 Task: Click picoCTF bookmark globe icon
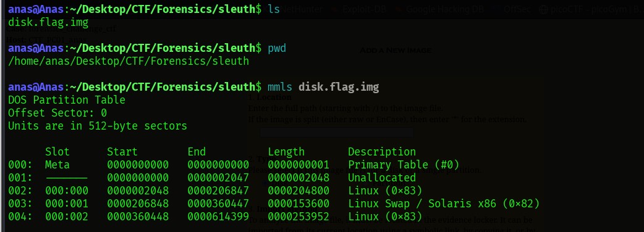click(x=543, y=9)
